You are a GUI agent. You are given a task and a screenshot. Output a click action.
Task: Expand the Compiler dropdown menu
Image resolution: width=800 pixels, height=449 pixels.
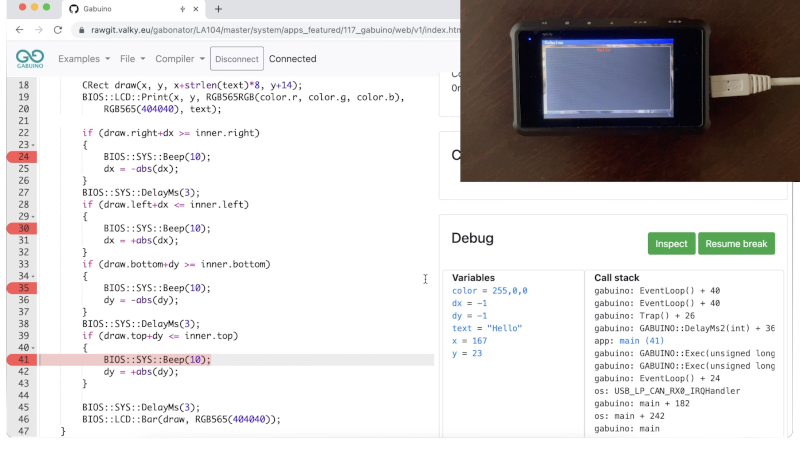pos(179,59)
